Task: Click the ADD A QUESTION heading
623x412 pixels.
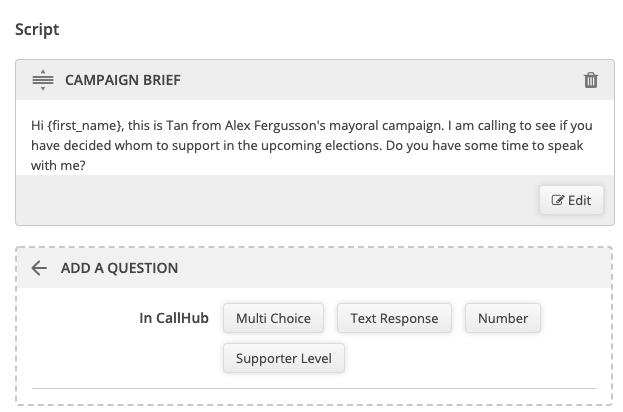Action: pyautogui.click(x=119, y=268)
